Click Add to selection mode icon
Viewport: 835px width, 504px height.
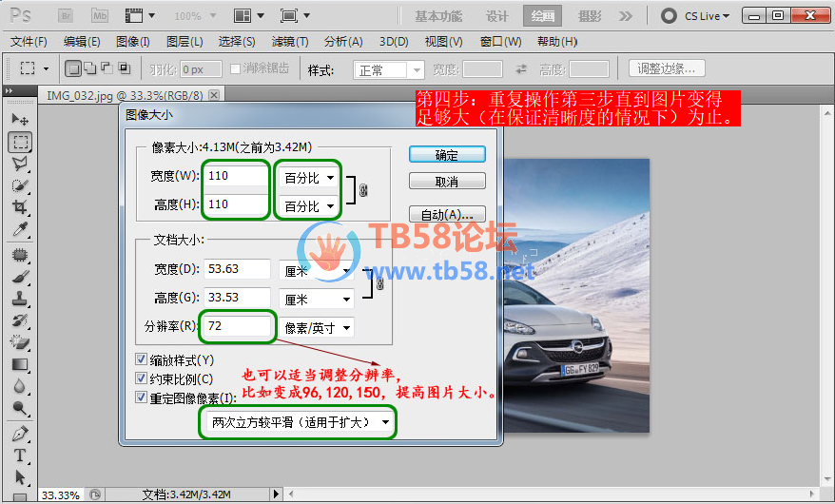point(90,68)
